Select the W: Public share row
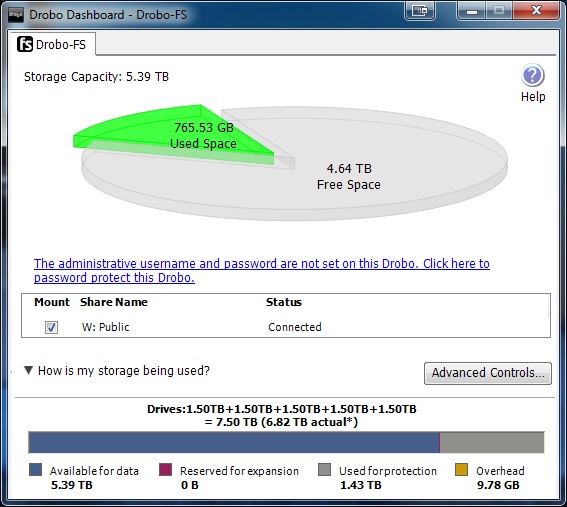This screenshot has width=567, height=507. 286,327
